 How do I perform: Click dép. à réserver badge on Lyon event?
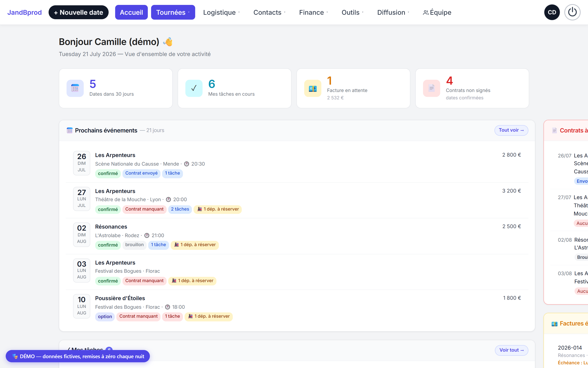tap(218, 209)
